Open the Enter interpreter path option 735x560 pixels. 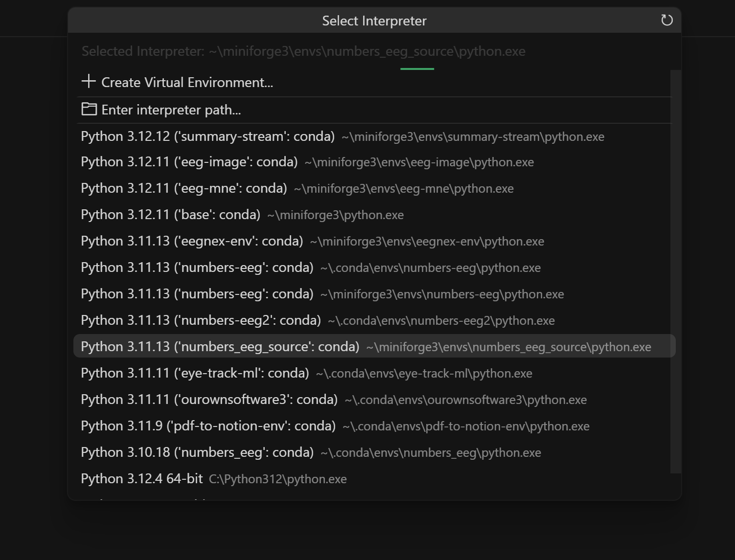point(171,109)
